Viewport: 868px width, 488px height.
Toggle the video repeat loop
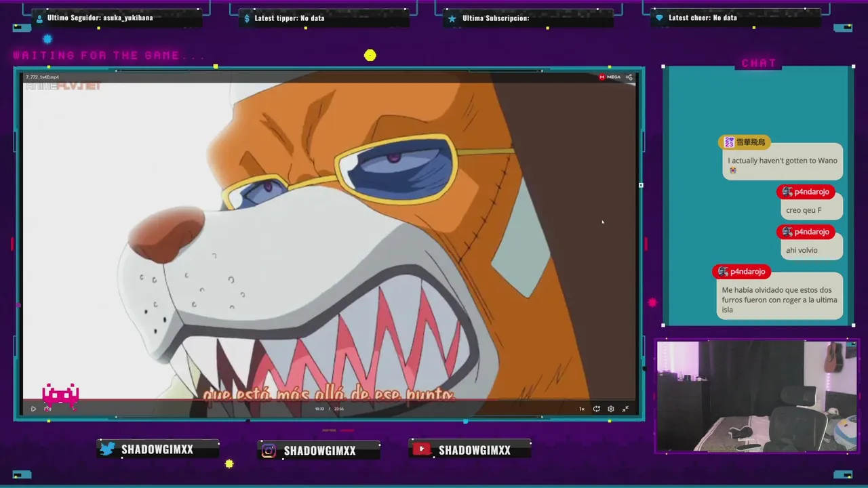point(596,409)
